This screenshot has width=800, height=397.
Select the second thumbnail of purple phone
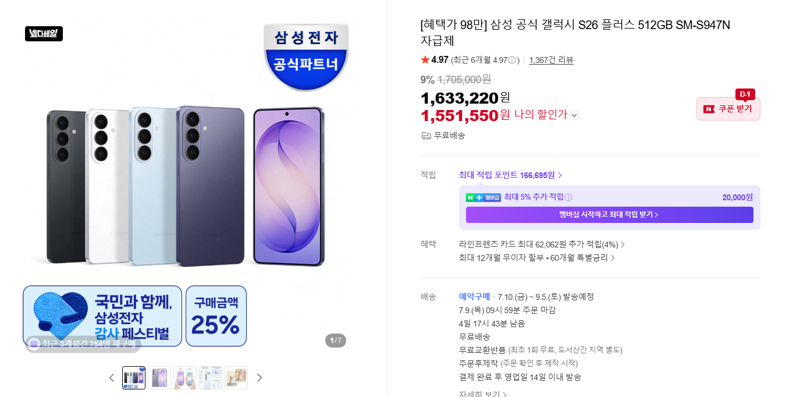159,378
